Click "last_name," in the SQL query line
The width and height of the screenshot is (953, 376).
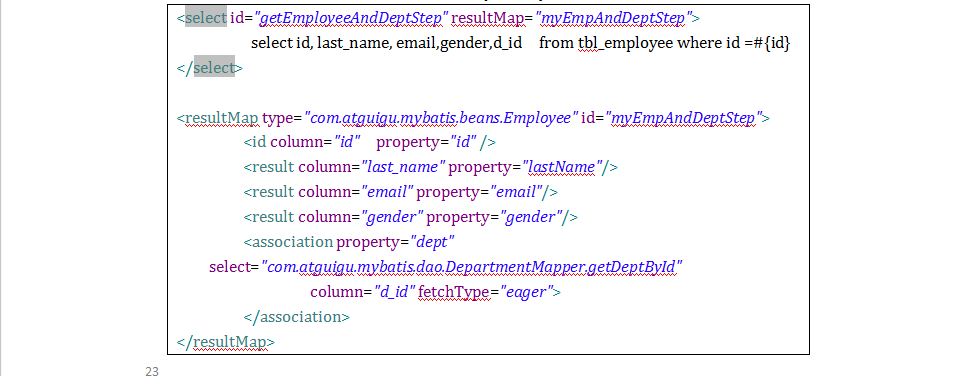(x=354, y=43)
